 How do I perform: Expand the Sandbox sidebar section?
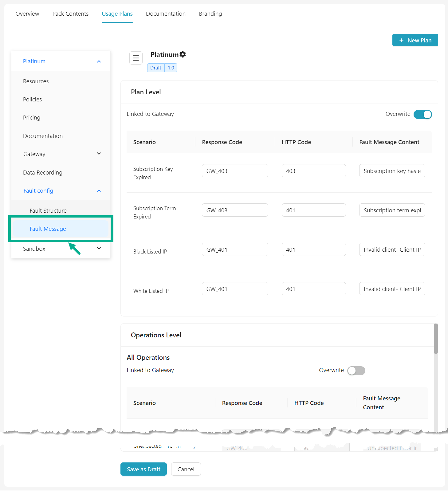99,249
